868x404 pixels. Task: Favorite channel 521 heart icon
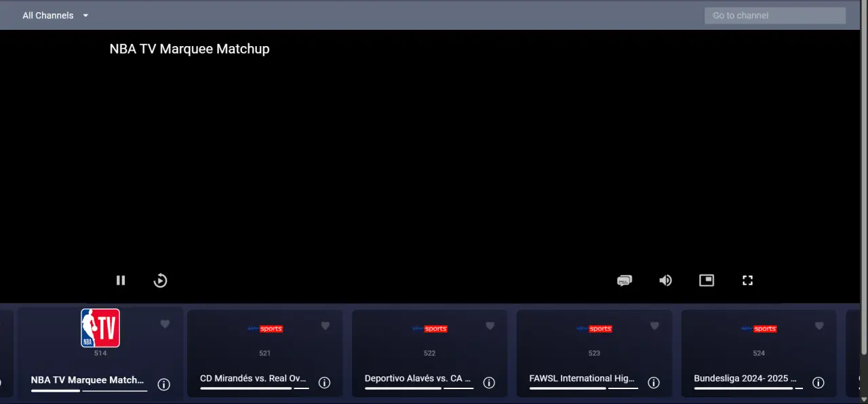point(325,326)
